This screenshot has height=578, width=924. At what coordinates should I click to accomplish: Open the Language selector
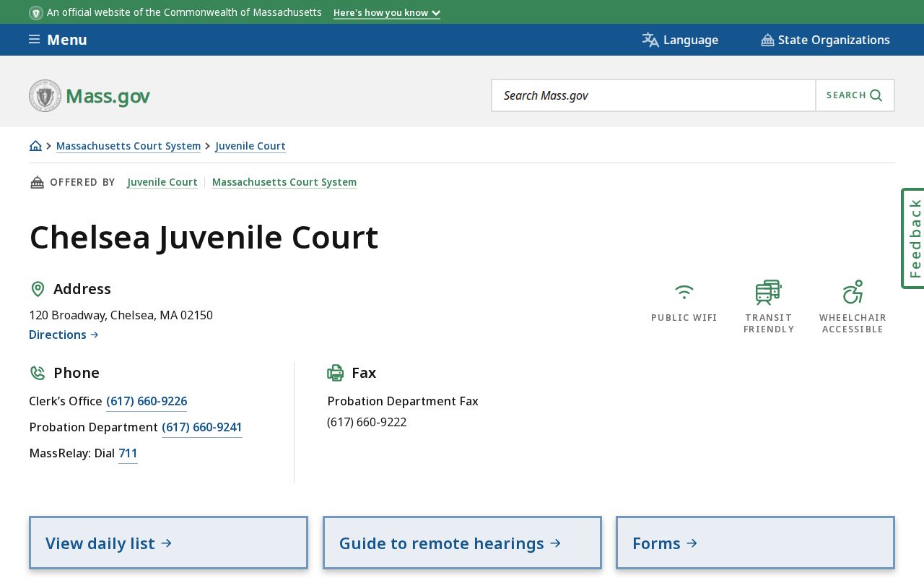tap(680, 40)
